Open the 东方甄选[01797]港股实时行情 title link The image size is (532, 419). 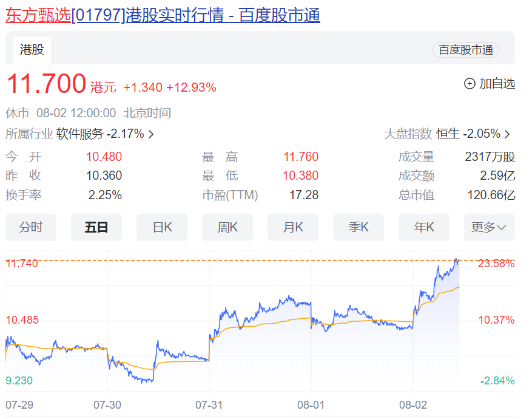point(163,15)
